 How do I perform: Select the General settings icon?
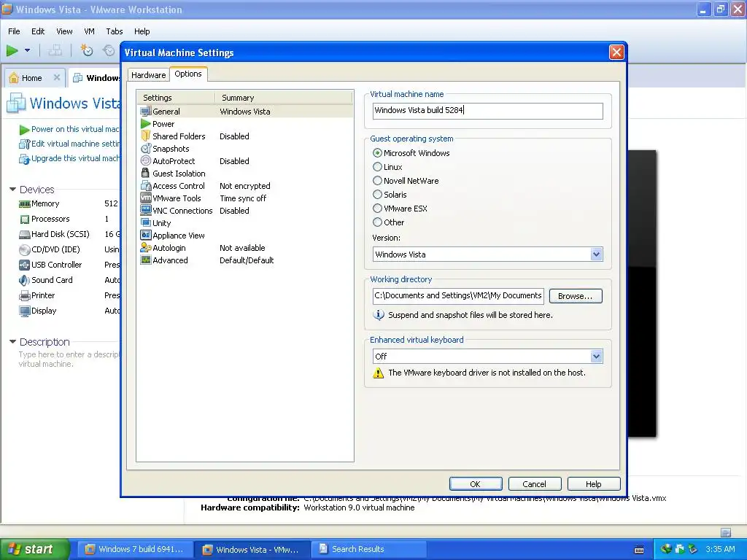click(x=146, y=112)
